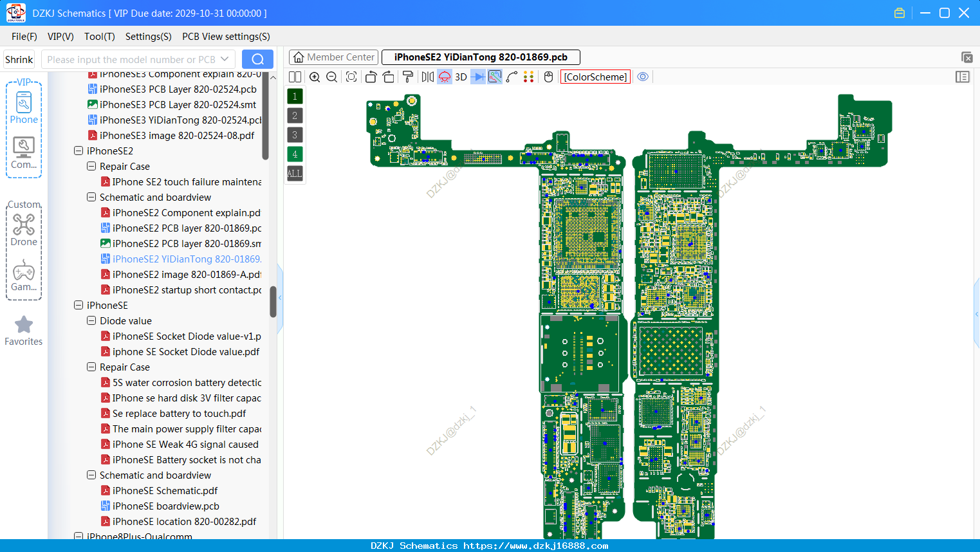
Task: Open the ColorScheme selector
Action: click(x=595, y=77)
